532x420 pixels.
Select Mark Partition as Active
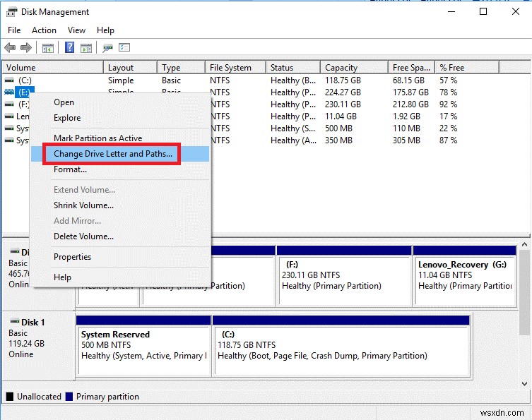(x=120, y=138)
